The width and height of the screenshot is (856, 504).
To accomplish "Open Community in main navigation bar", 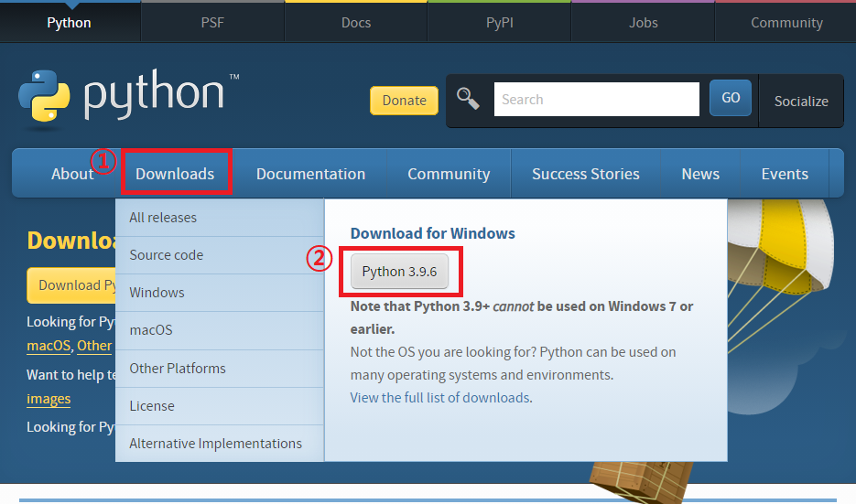I will point(449,174).
